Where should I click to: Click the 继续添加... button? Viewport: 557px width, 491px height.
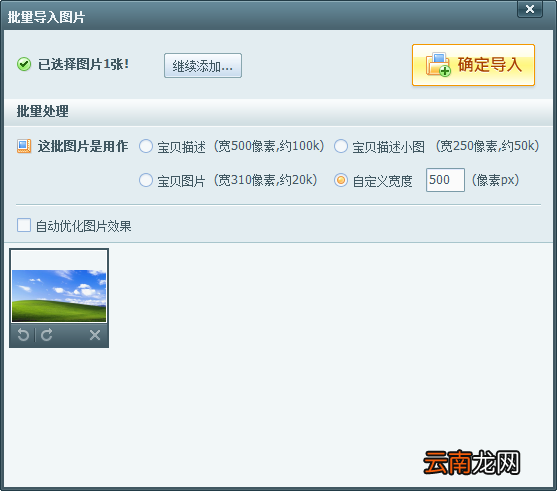pyautogui.click(x=203, y=66)
